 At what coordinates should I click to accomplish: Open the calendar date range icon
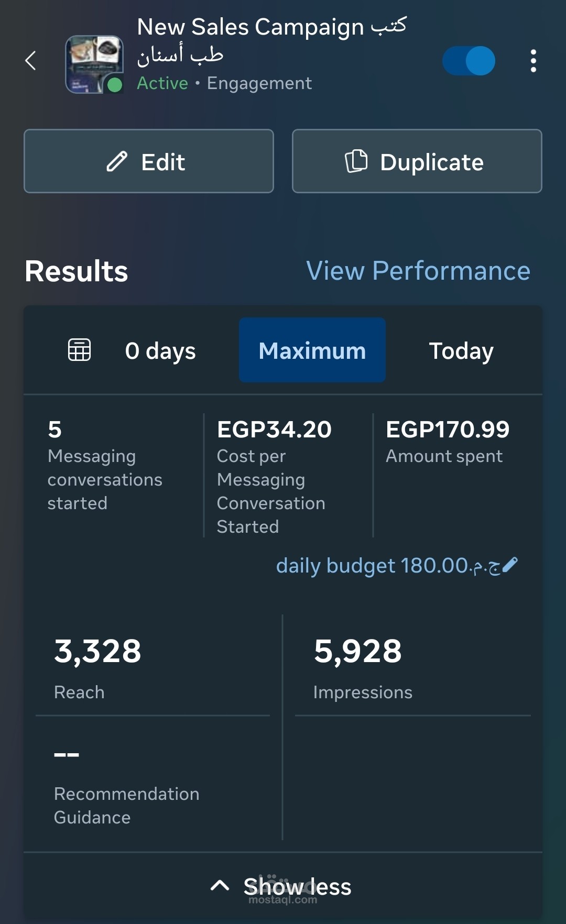click(80, 350)
